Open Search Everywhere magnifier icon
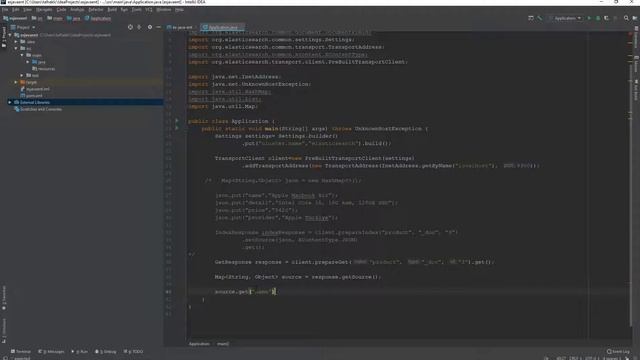This screenshot has width=640, height=360. [626, 18]
